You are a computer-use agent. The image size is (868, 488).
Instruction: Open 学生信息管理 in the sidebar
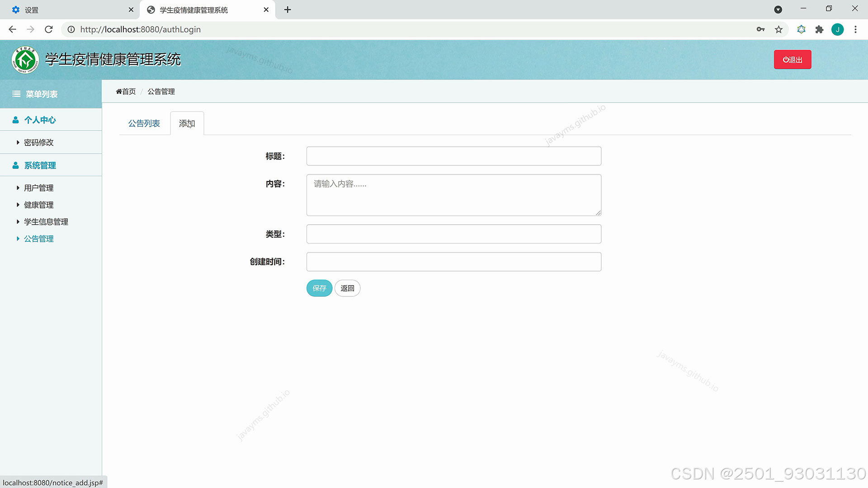(x=46, y=222)
